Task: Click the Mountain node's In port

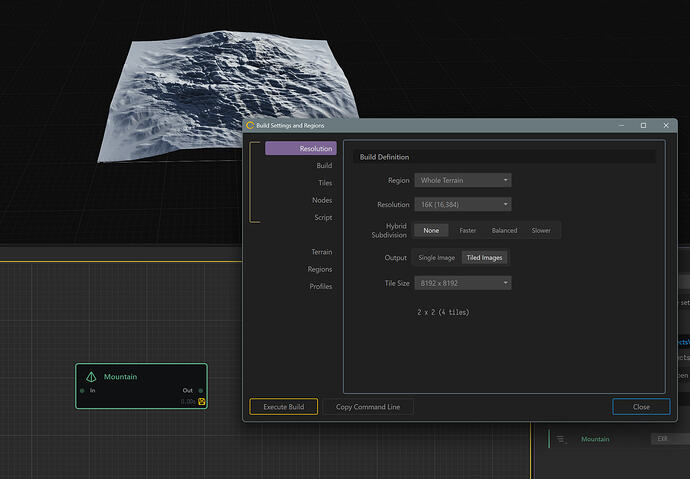Action: click(82, 390)
